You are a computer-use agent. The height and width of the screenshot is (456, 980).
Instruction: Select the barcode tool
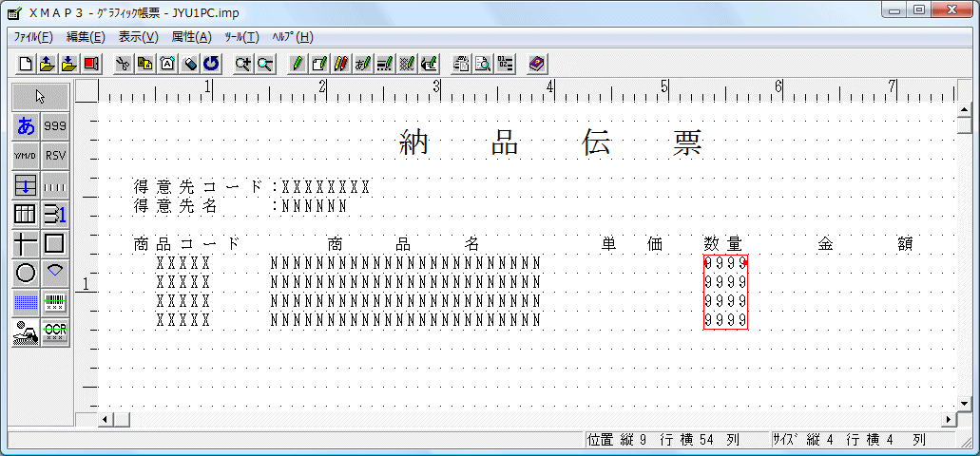tap(56, 302)
